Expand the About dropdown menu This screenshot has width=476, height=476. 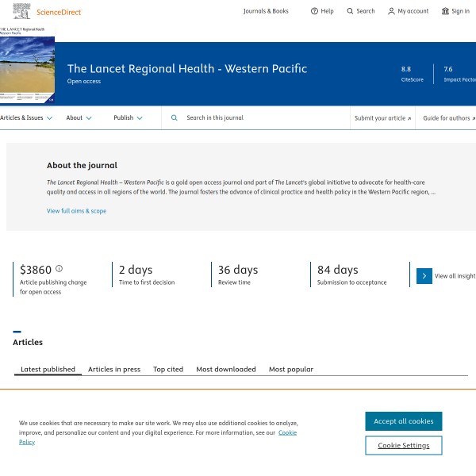coord(79,117)
